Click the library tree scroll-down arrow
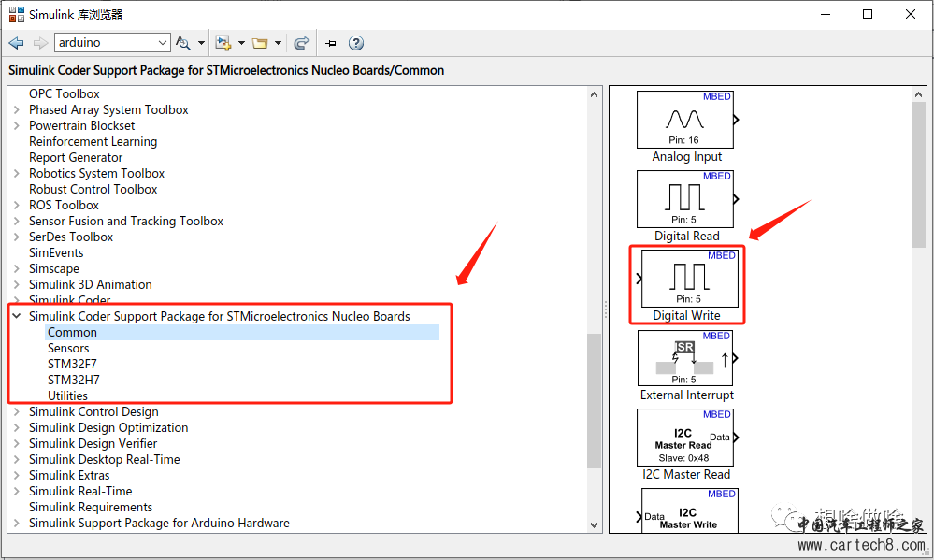This screenshot has width=934, height=560. click(x=594, y=524)
